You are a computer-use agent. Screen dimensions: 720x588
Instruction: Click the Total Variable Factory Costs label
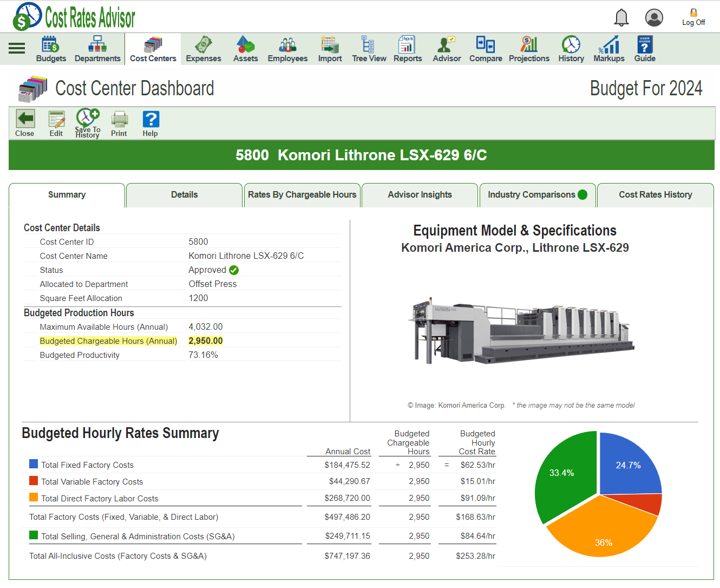pyautogui.click(x=92, y=482)
